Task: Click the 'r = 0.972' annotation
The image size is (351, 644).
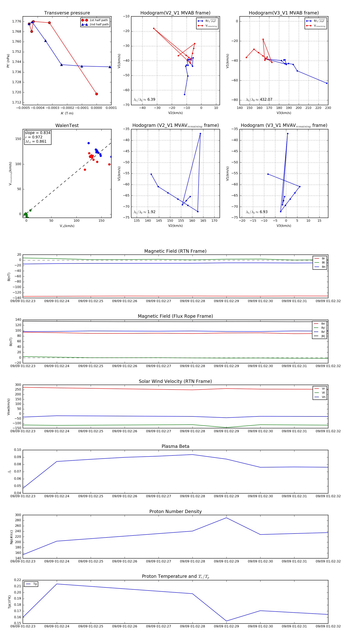Action: (x=34, y=137)
